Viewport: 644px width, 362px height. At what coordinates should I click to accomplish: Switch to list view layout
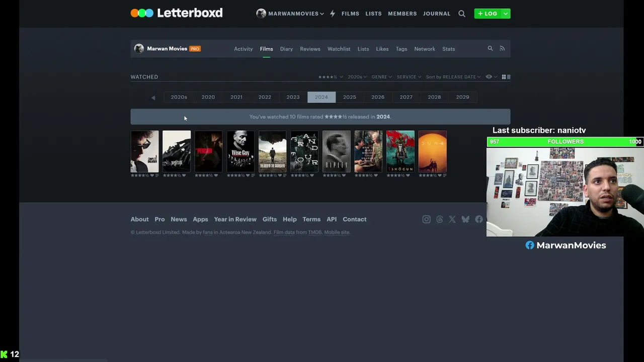(x=509, y=77)
